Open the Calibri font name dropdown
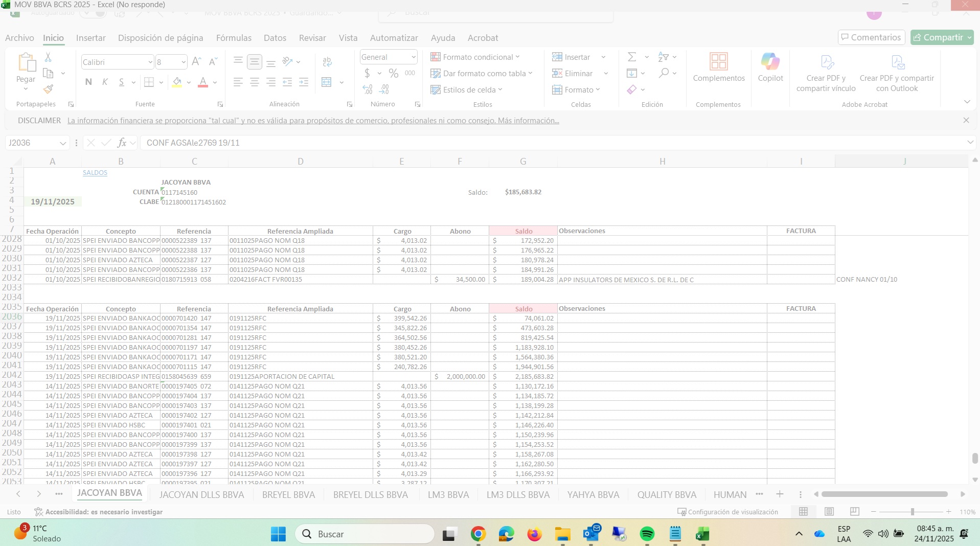The width and height of the screenshot is (980, 546). (x=150, y=62)
